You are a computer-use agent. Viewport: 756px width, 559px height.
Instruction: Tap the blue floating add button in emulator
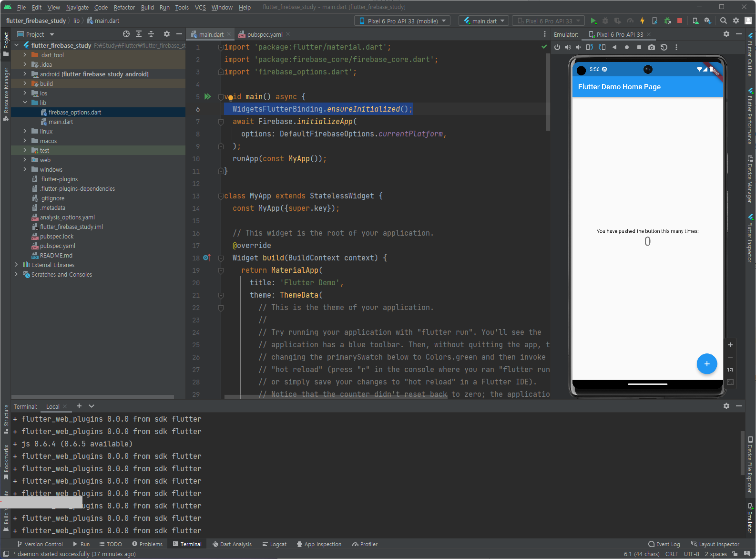(x=707, y=364)
